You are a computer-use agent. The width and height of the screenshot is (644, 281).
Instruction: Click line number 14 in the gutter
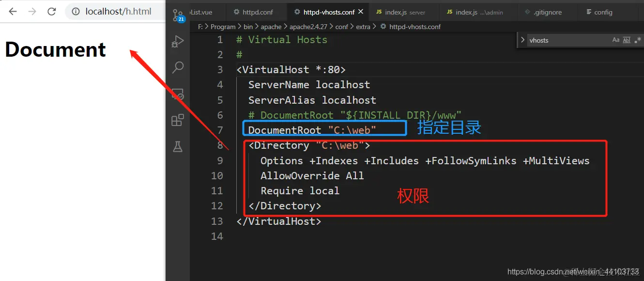(217, 236)
